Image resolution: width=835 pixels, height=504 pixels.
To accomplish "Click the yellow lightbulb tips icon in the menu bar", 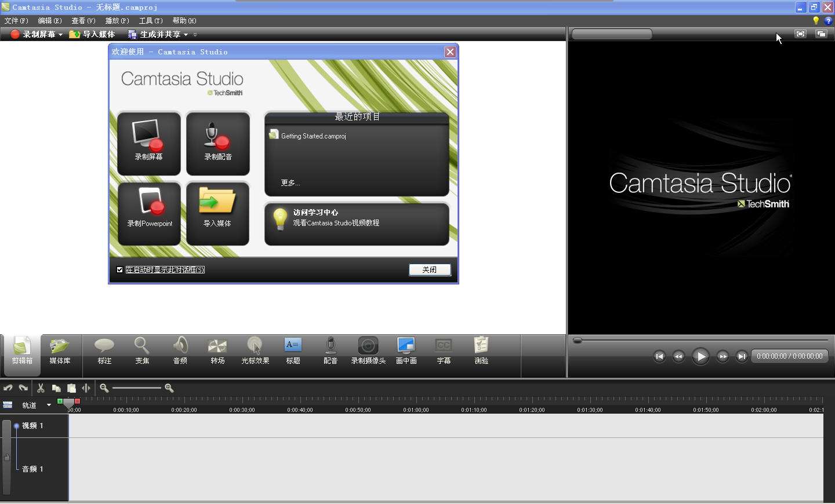I will tap(816, 21).
